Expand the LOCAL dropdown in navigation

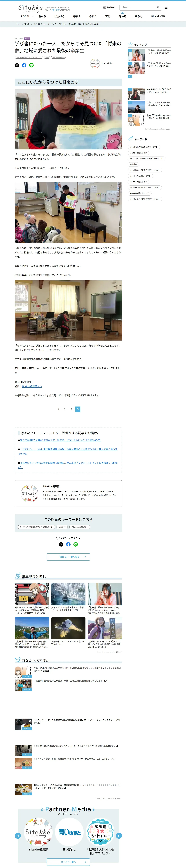pos(27,16)
